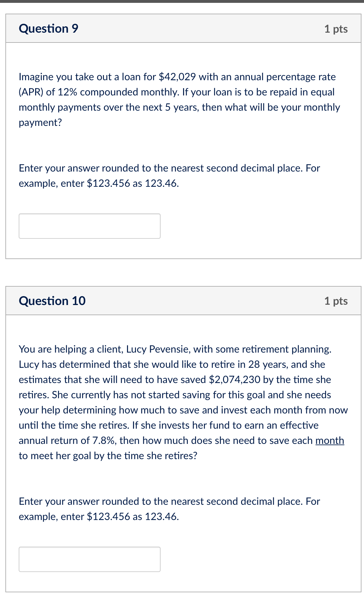Click the gray divider between the two questions

[182, 273]
